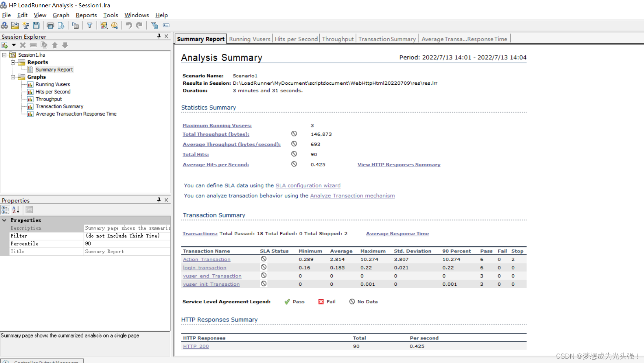The height and width of the screenshot is (363, 644).
Task: Click the Average Response Time link
Action: (397, 234)
